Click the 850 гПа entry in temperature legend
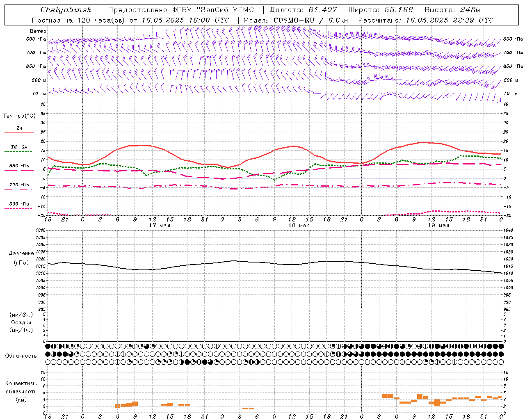 19,166
